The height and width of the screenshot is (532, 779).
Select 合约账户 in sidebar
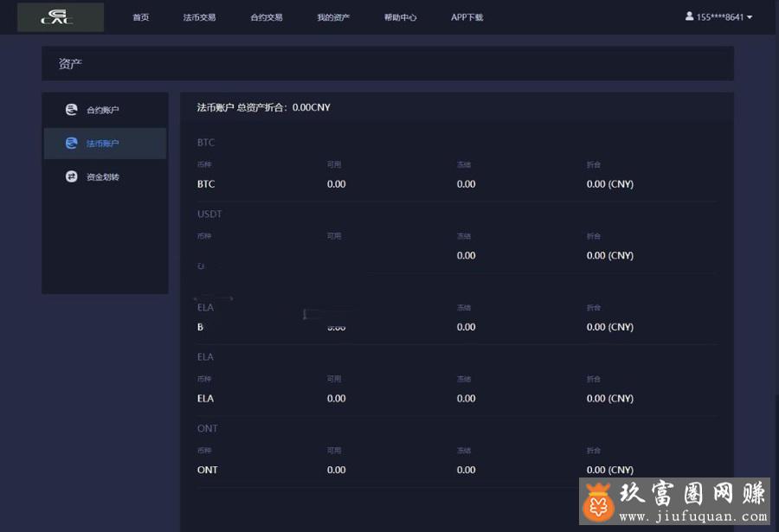coord(105,110)
